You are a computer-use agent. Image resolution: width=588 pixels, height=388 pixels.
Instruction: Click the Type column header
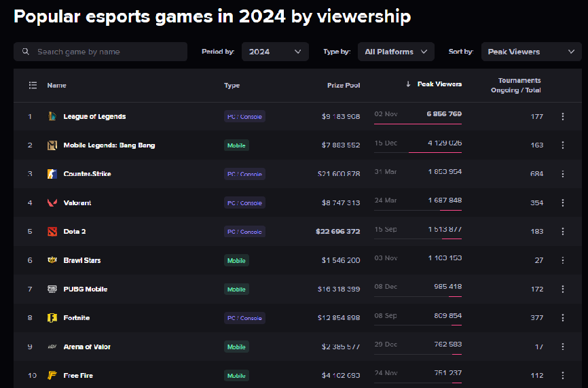pyautogui.click(x=232, y=85)
